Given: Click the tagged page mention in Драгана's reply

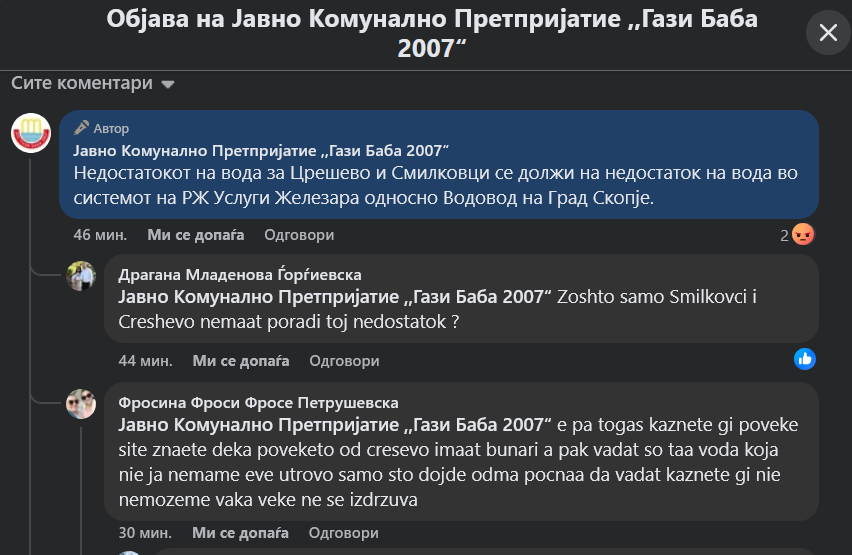Looking at the screenshot, I should click(335, 296).
